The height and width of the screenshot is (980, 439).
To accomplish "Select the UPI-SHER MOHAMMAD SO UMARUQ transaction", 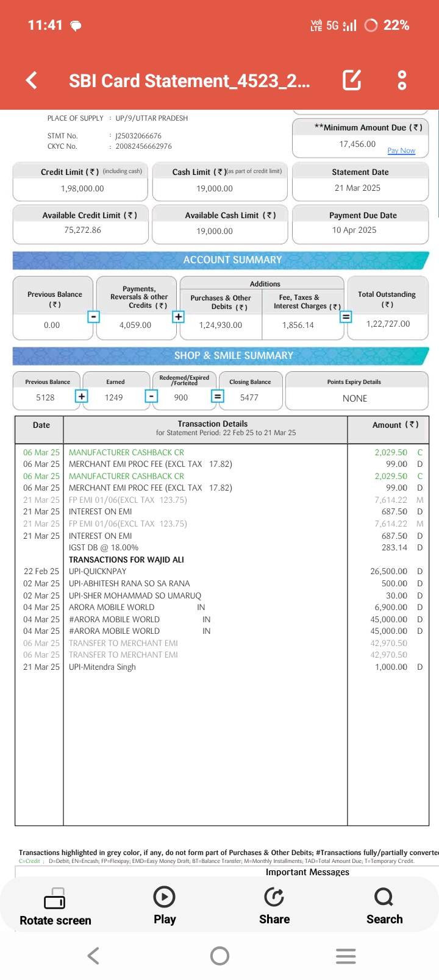I will click(222, 595).
